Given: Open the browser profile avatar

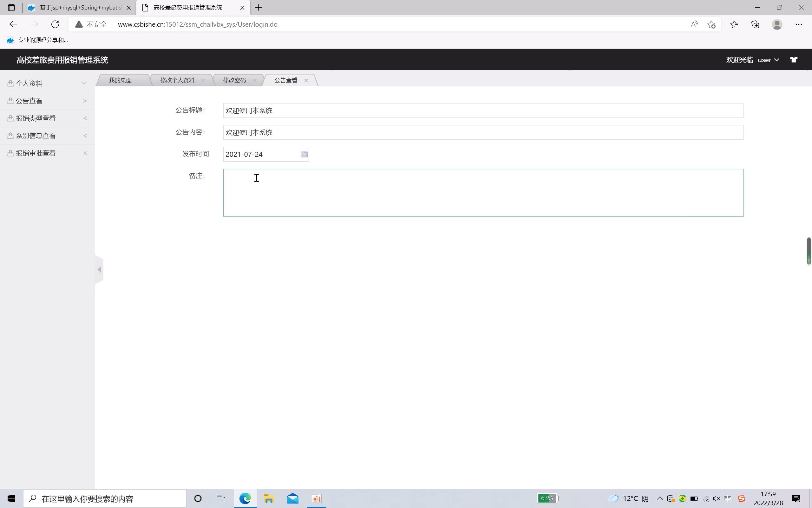Looking at the screenshot, I should point(777,24).
